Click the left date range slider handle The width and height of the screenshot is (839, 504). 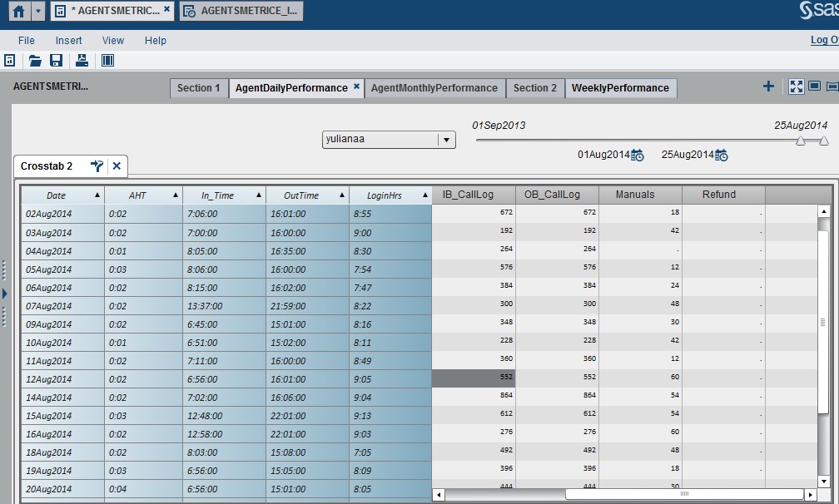[800, 141]
